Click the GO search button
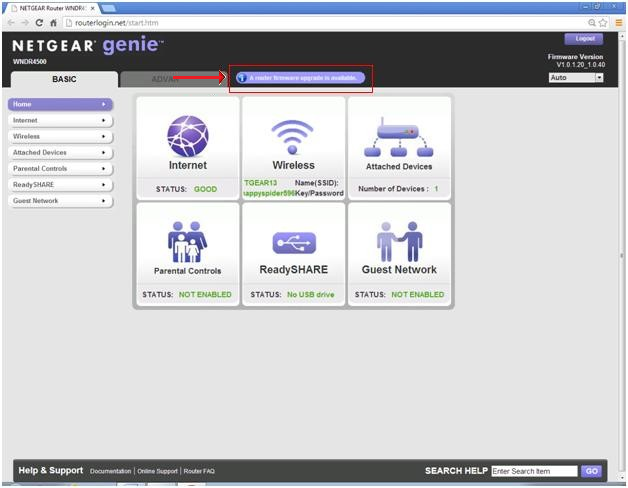628x488 pixels. (592, 471)
